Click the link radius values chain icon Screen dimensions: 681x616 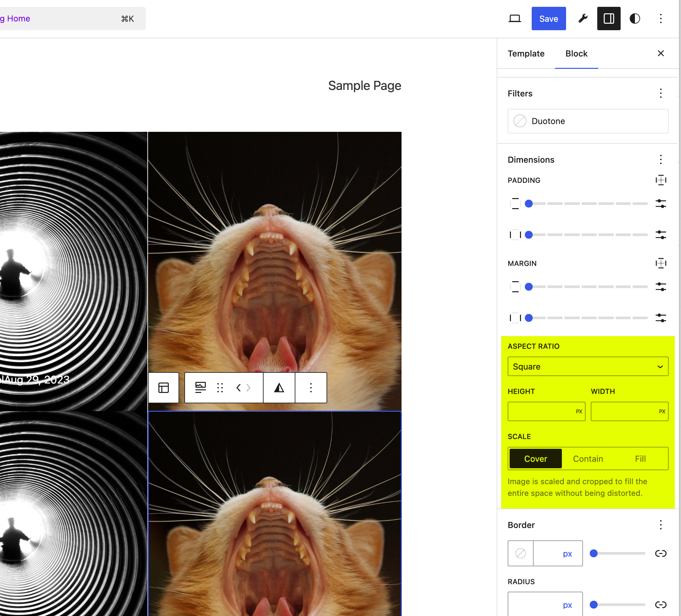pyautogui.click(x=661, y=605)
